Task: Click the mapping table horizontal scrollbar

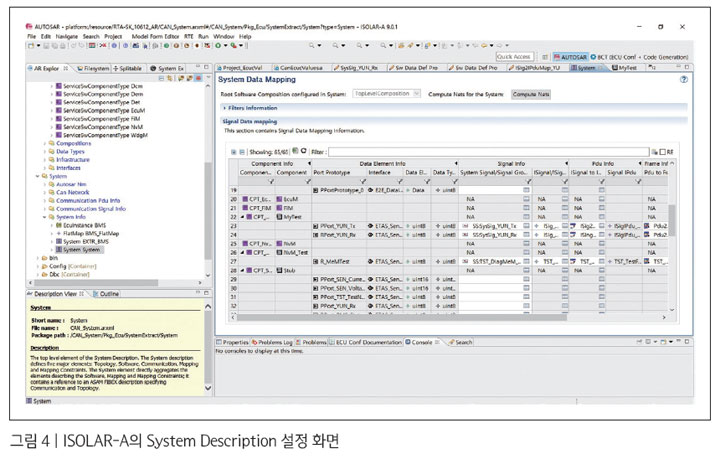Action: tap(402, 317)
